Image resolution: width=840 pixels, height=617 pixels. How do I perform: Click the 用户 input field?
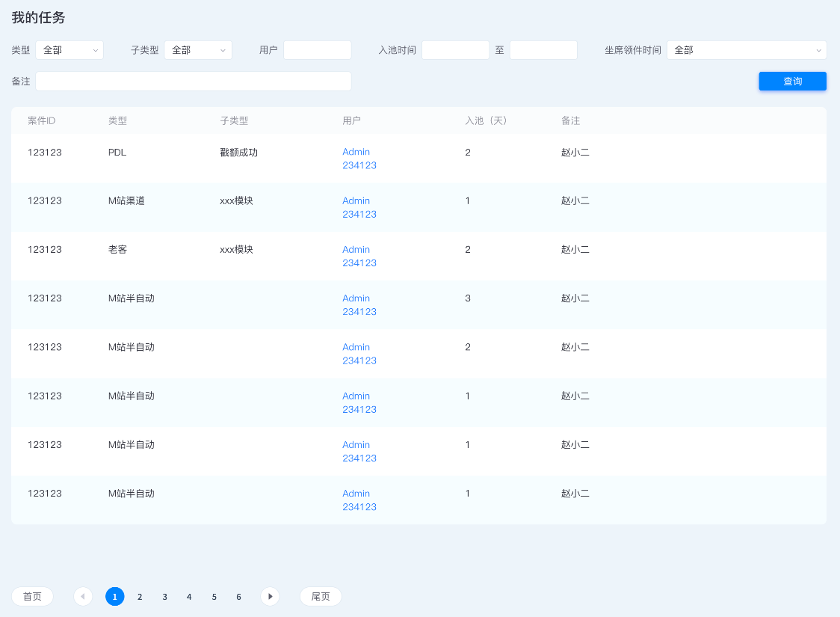(x=317, y=50)
